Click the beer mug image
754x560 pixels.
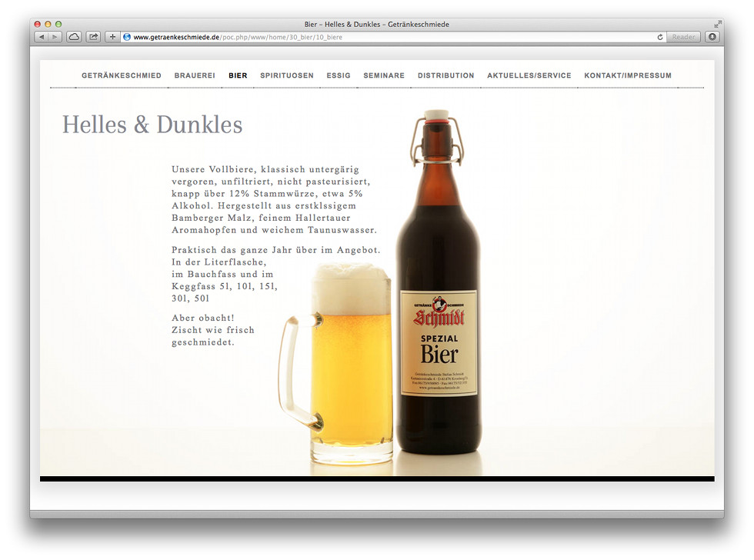point(335,363)
